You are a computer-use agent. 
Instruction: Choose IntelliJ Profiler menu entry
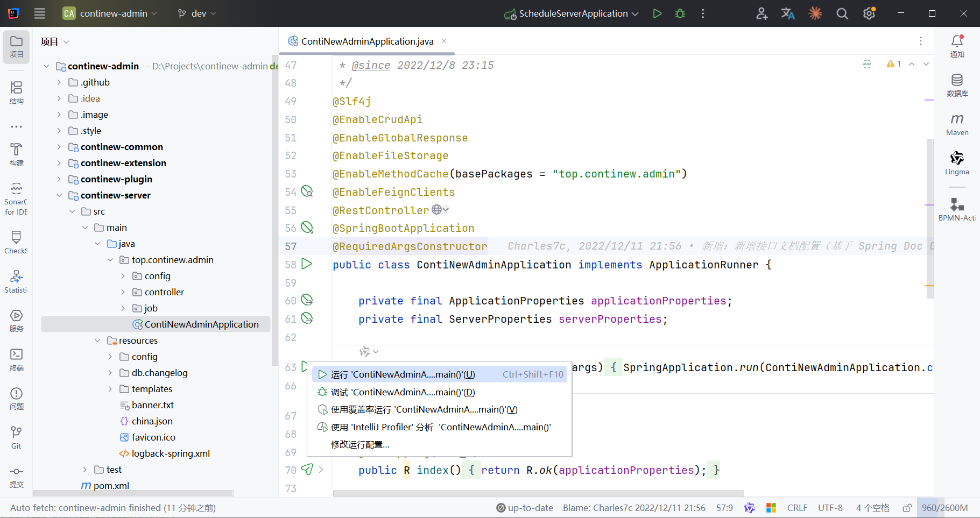440,427
